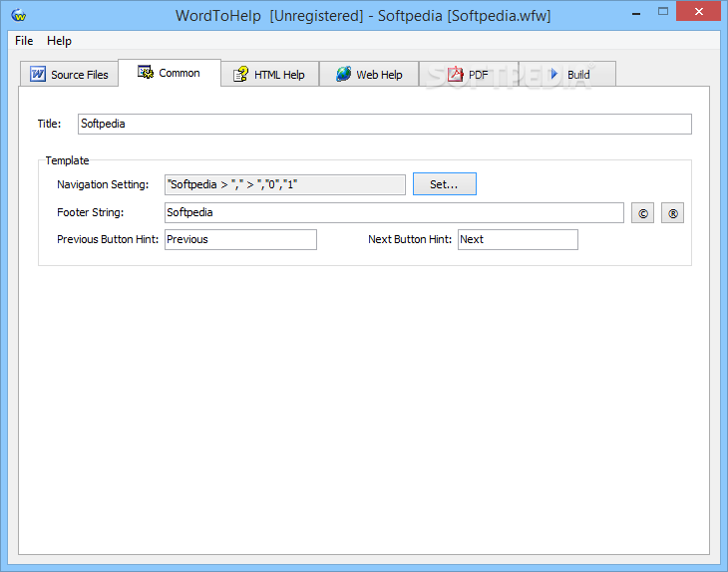Click the 'Footer String:' label
The image size is (728, 572).
tap(90, 212)
